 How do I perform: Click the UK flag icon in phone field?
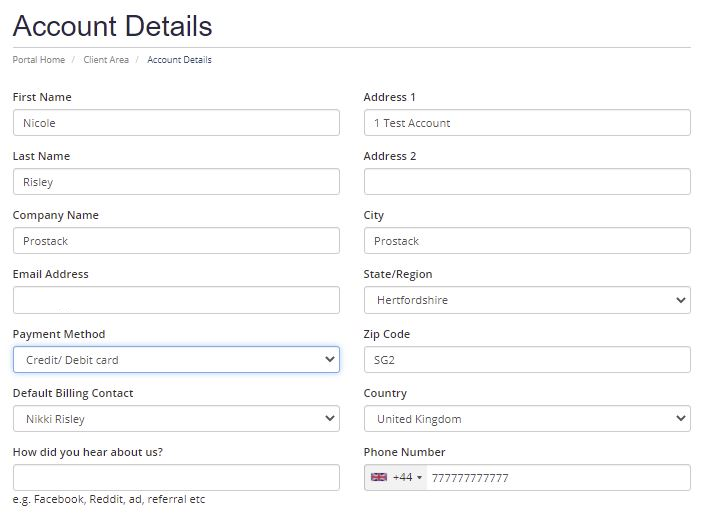(x=378, y=477)
